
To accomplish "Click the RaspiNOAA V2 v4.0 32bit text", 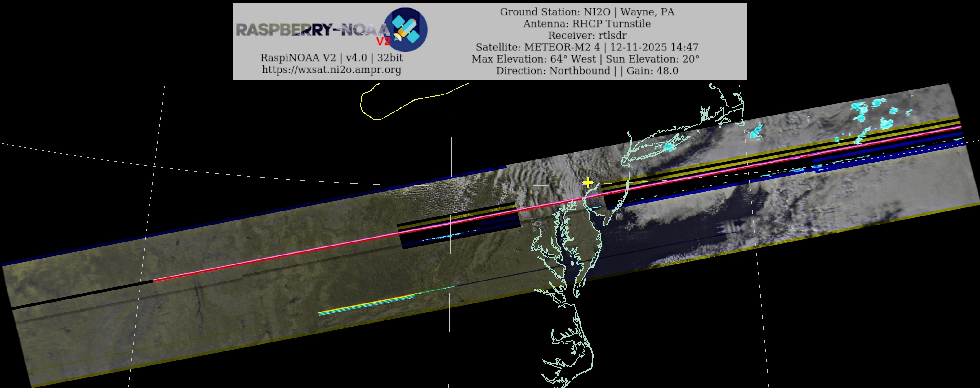I will [x=331, y=58].
